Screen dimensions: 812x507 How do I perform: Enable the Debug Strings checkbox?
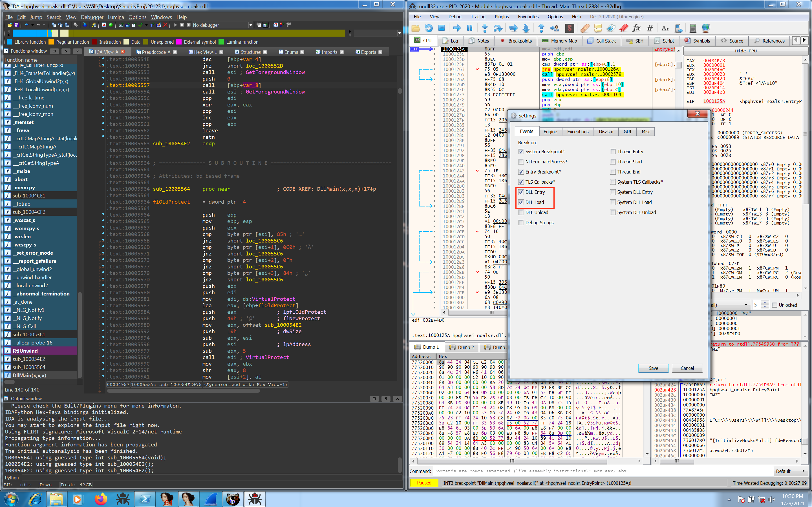point(521,223)
